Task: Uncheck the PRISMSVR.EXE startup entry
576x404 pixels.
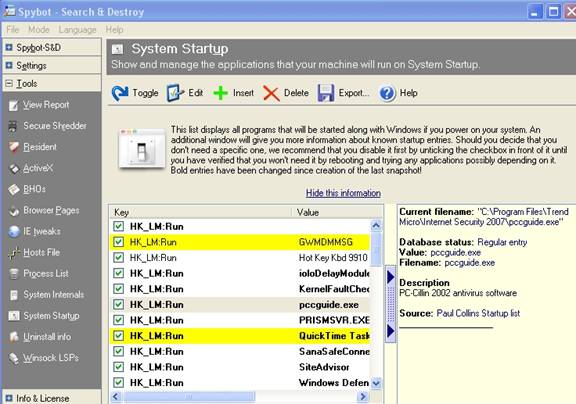Action: click(118, 320)
